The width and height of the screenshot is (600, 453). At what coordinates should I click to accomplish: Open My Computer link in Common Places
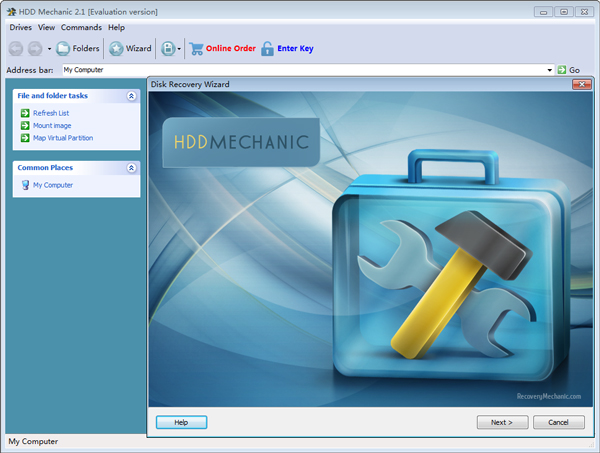(x=53, y=185)
